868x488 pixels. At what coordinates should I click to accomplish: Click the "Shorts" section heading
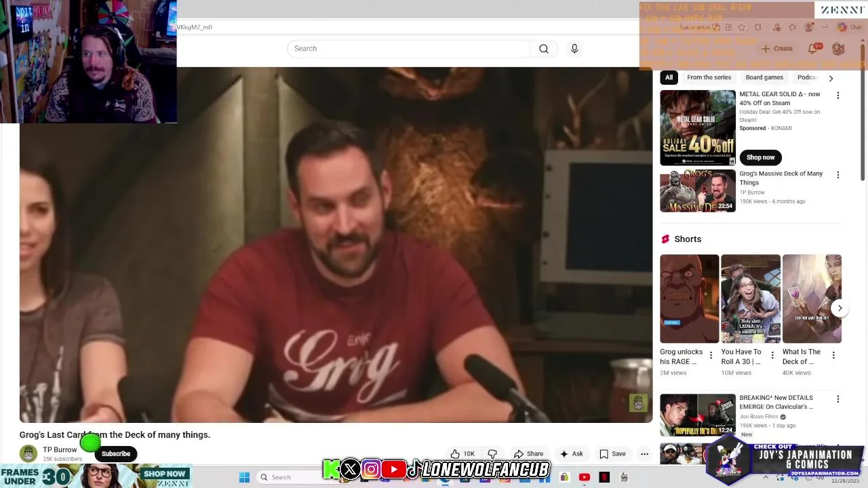[688, 239]
